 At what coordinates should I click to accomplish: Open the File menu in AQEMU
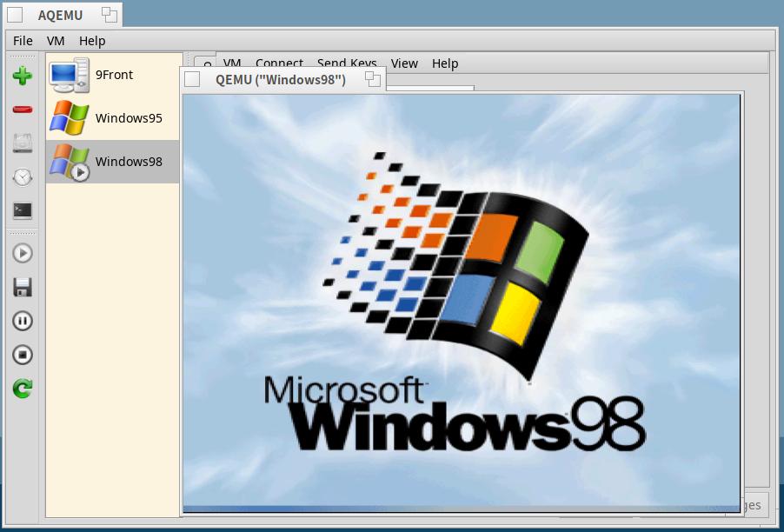pyautogui.click(x=22, y=40)
